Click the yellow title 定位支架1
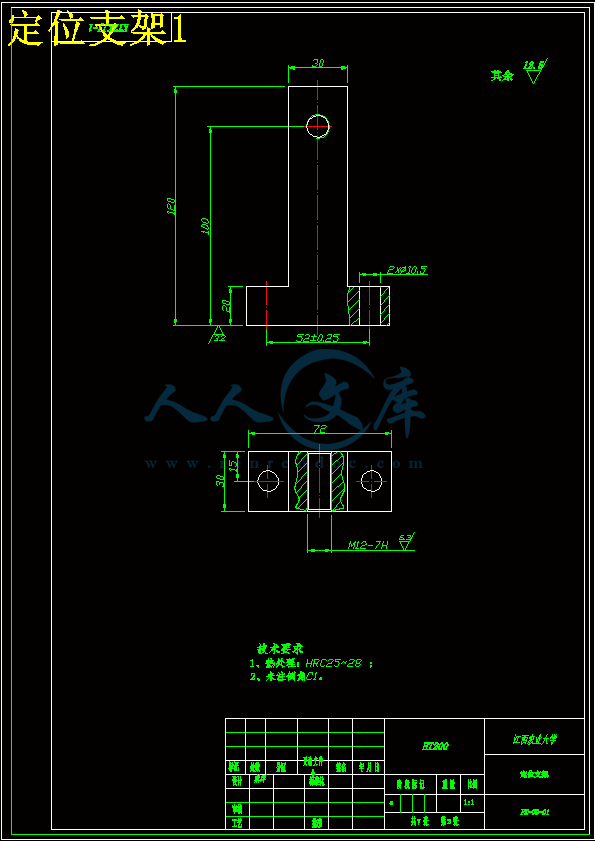 click(97, 30)
